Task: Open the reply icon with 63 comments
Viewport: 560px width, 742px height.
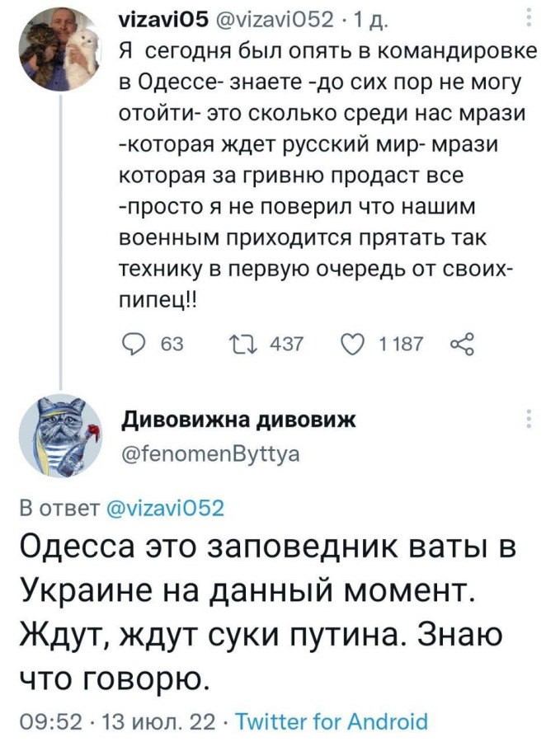Action: (x=132, y=344)
